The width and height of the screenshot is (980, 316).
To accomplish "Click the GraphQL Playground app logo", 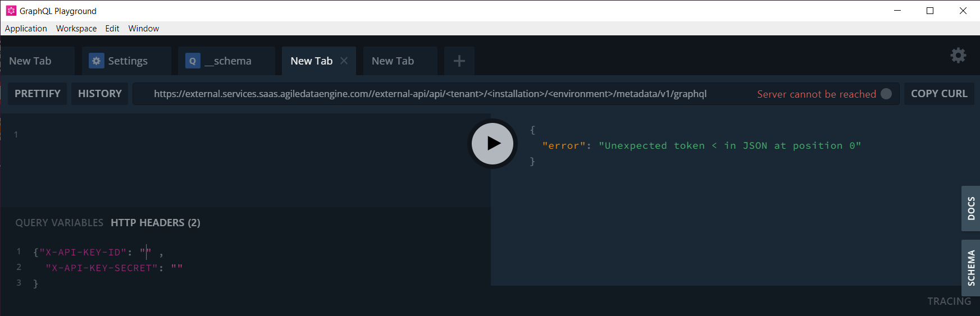I will pyautogui.click(x=11, y=11).
